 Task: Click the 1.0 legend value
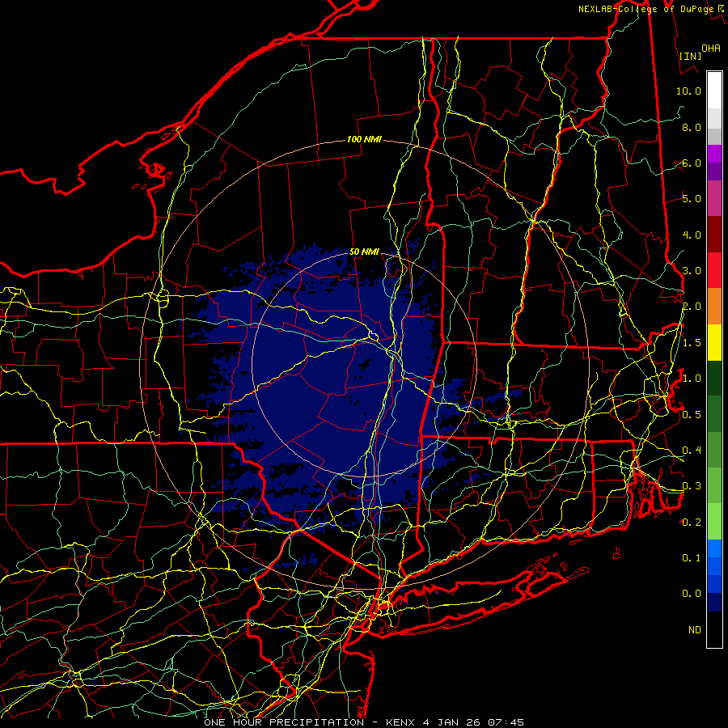click(692, 379)
